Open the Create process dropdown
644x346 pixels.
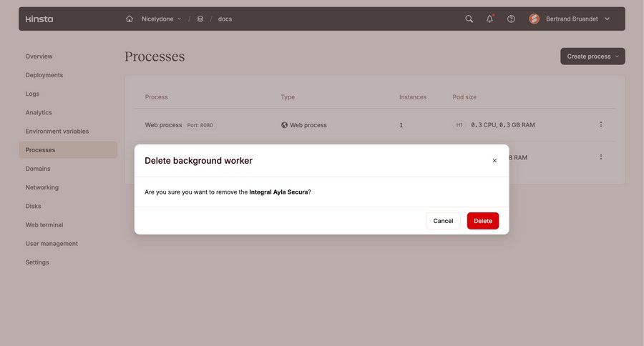592,56
